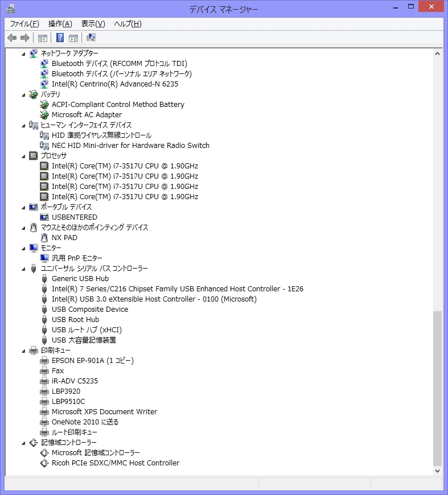Click the icon beside NEC HID Mini-driver
The image size is (448, 495).
coord(44,146)
